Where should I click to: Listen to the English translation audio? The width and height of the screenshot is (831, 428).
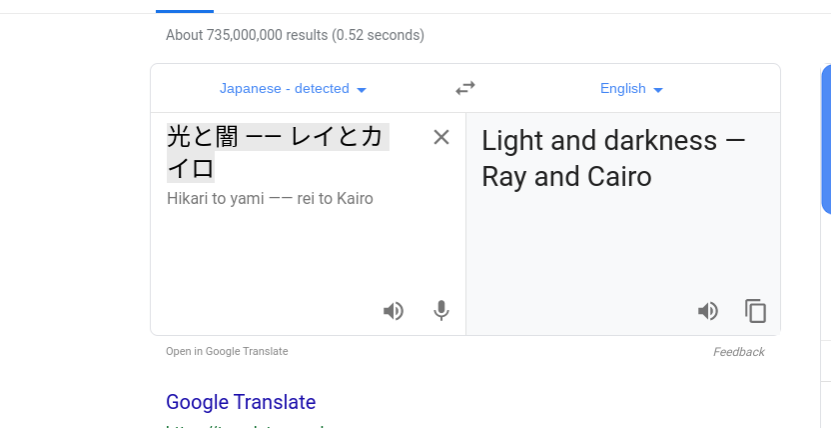click(x=708, y=311)
